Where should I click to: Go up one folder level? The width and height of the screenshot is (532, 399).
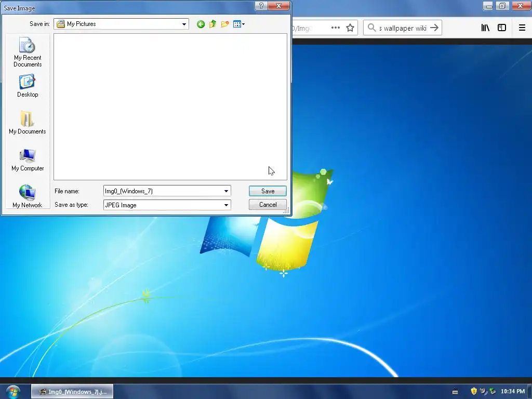click(x=212, y=24)
